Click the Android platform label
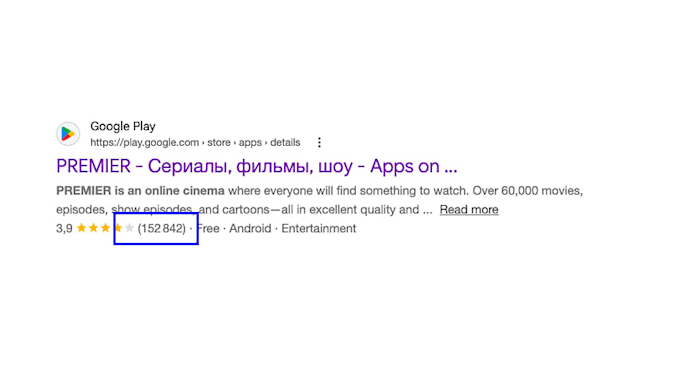Viewport: 680px width, 386px height. tap(250, 228)
